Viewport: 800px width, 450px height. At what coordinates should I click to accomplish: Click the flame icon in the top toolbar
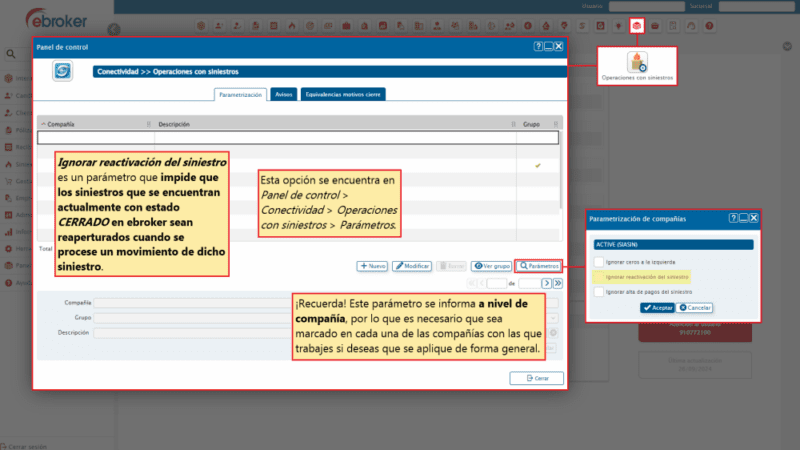pyautogui.click(x=292, y=26)
